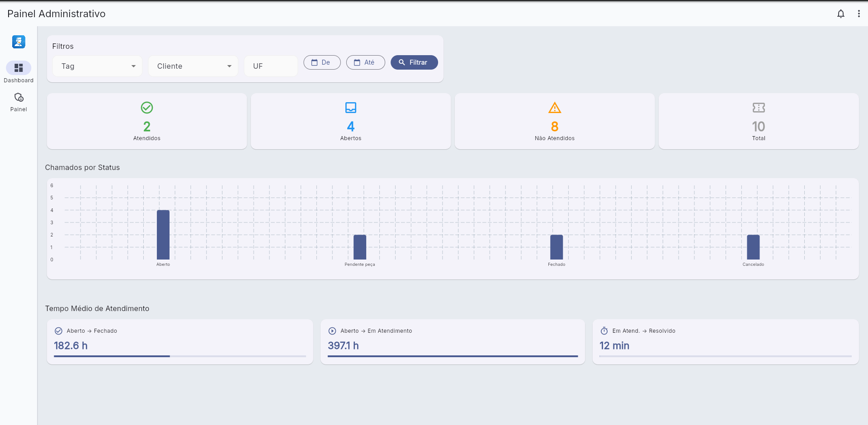Click the stopwatch icon beside Em Atend.
868x425 pixels.
pyautogui.click(x=604, y=331)
